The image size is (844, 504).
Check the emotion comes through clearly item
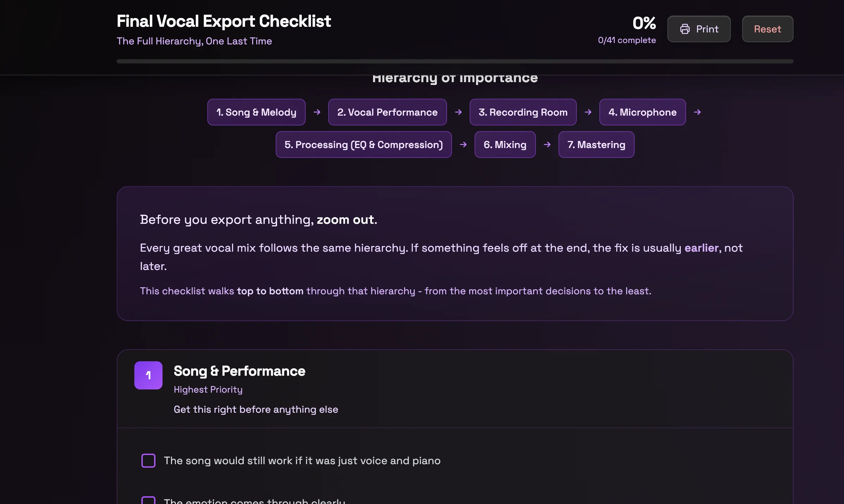point(148,500)
